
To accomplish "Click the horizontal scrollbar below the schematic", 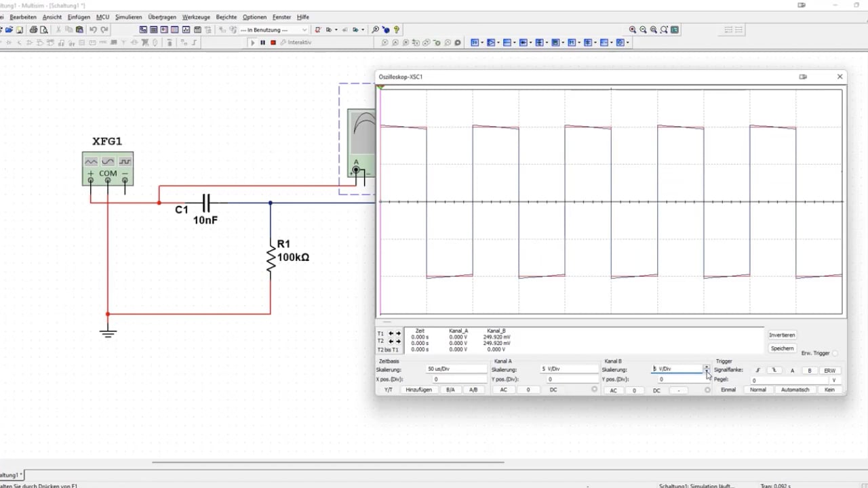I will 328,462.
